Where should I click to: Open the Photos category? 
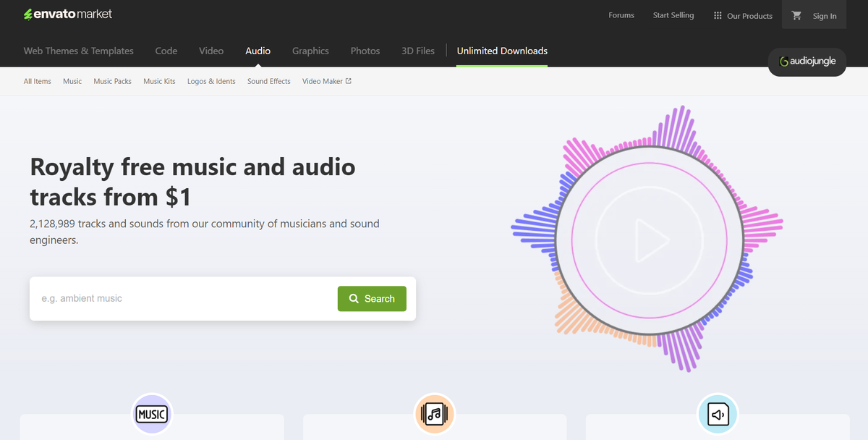(365, 51)
